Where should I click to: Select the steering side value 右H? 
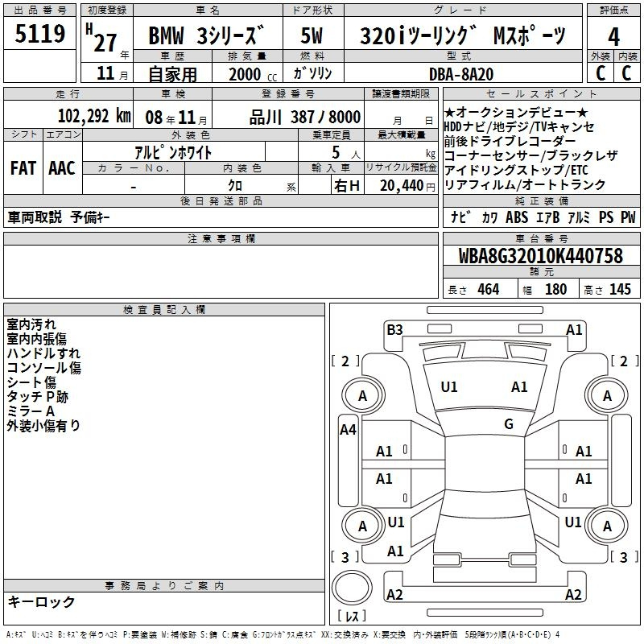[347, 186]
